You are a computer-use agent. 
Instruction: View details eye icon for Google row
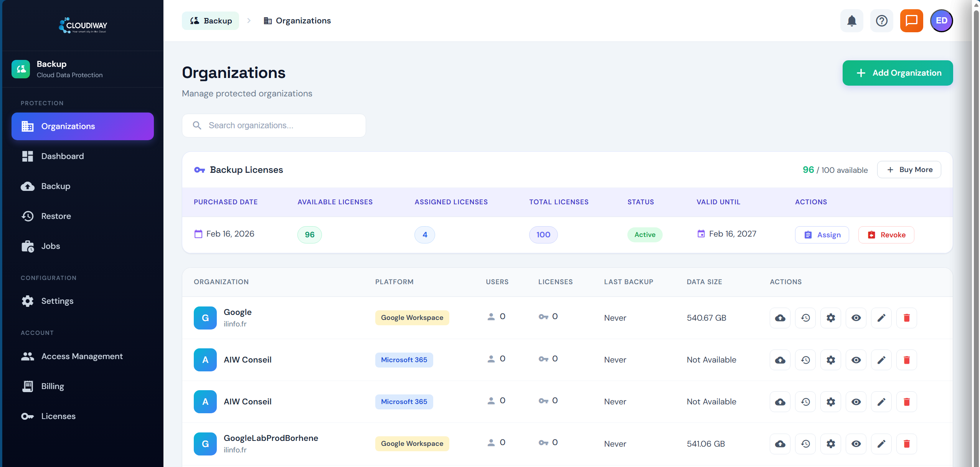pos(856,318)
